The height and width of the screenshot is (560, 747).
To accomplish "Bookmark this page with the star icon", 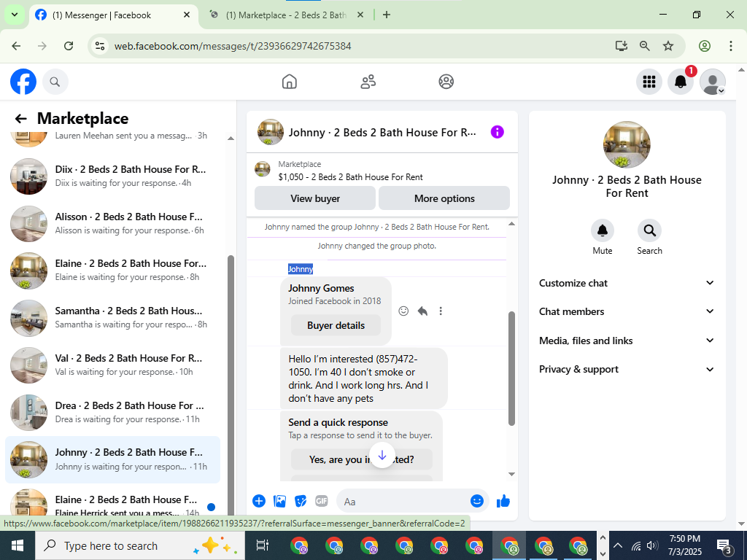I will [x=668, y=46].
